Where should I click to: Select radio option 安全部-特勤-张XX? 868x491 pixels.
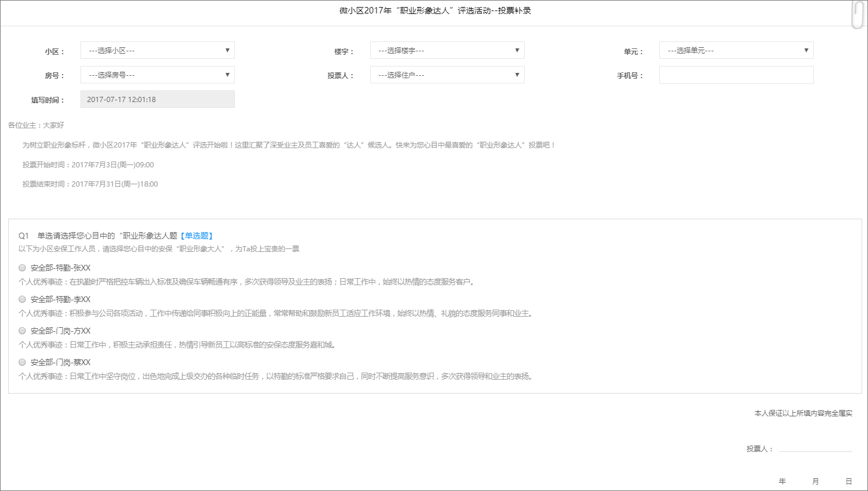22,268
